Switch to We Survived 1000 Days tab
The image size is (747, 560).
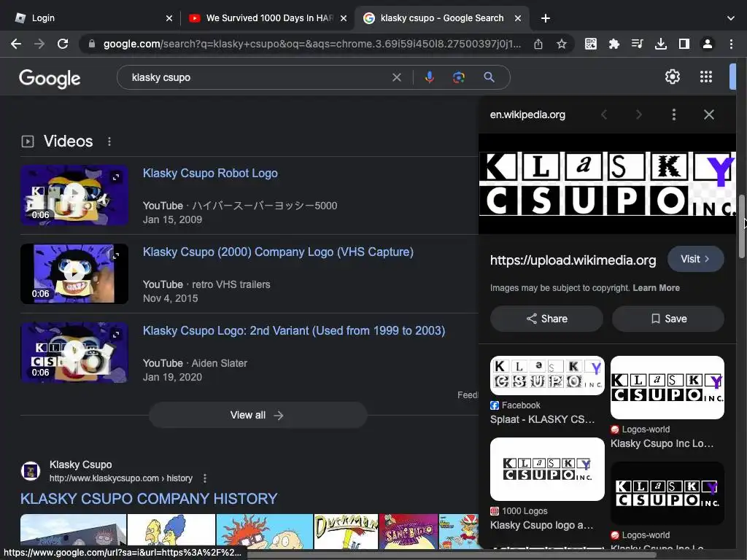pos(267,18)
